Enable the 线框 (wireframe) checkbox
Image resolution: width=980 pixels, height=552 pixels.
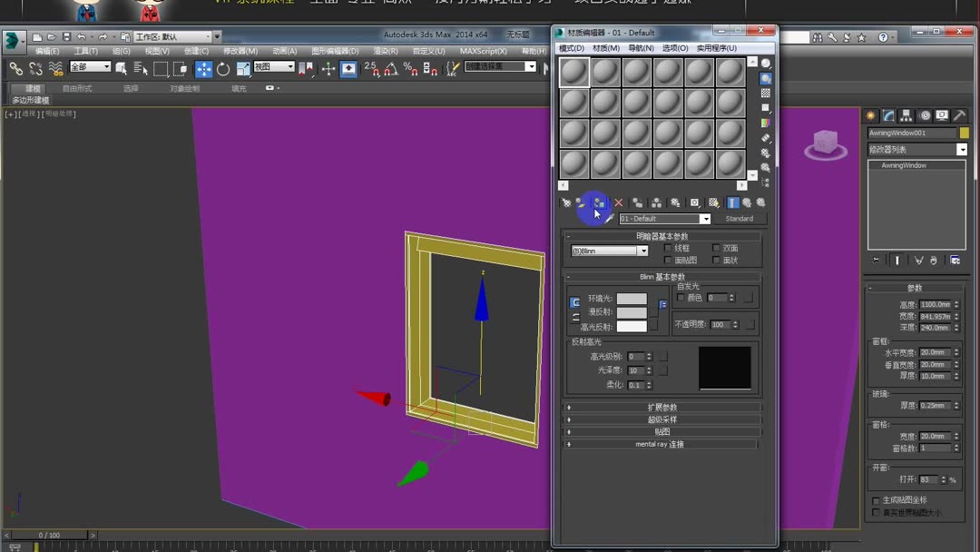669,247
